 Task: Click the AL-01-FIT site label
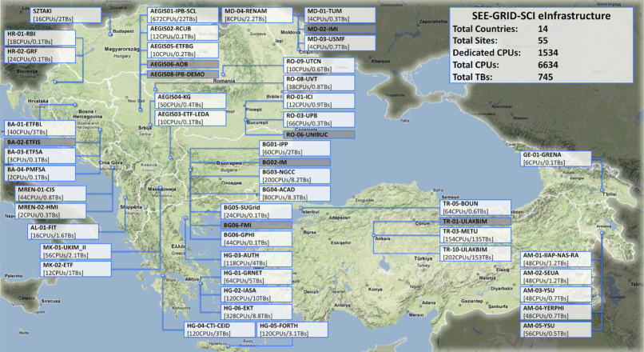[64, 231]
